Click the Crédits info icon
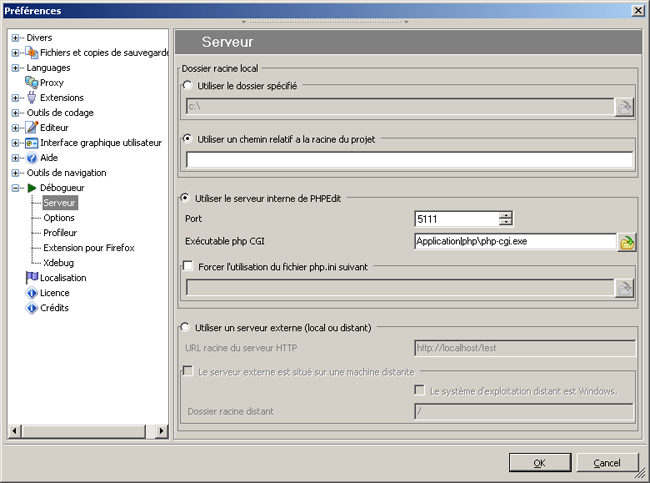This screenshot has width=650, height=483. click(x=31, y=308)
